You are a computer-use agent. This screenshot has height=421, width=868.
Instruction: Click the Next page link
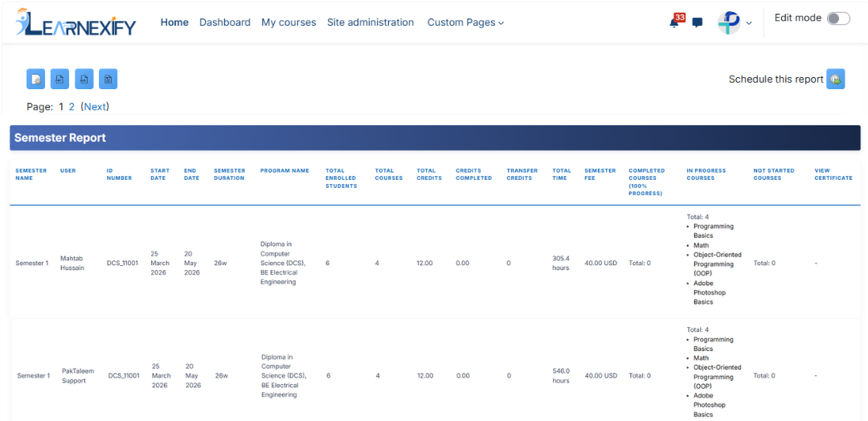point(95,107)
